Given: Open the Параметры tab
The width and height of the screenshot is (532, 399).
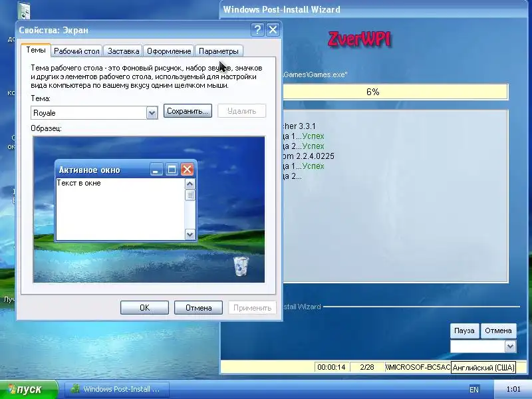Looking at the screenshot, I should (219, 51).
